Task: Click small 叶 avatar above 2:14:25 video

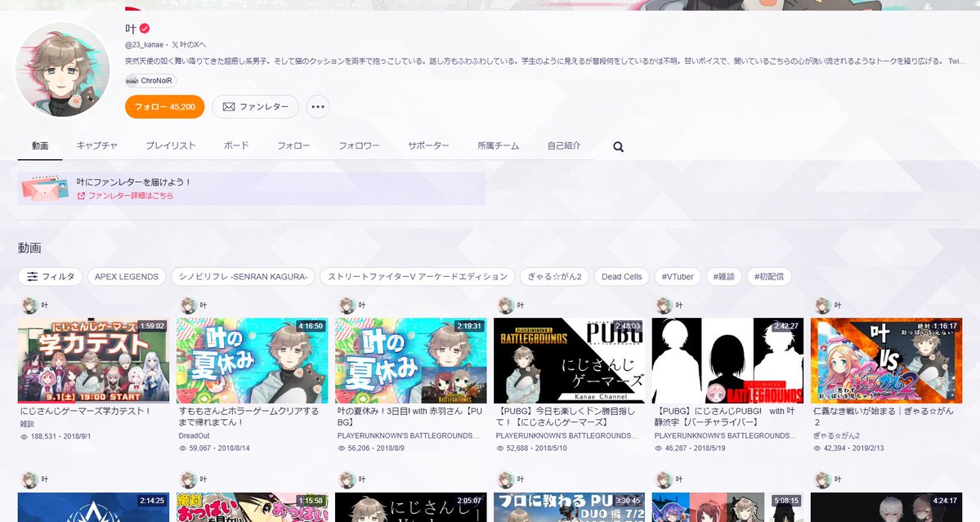Action: point(29,480)
